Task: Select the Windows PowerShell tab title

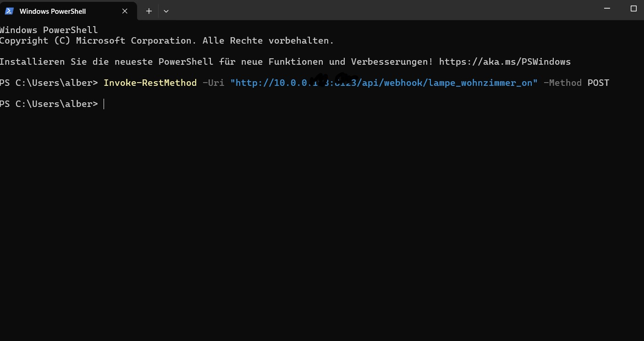Action: [53, 11]
